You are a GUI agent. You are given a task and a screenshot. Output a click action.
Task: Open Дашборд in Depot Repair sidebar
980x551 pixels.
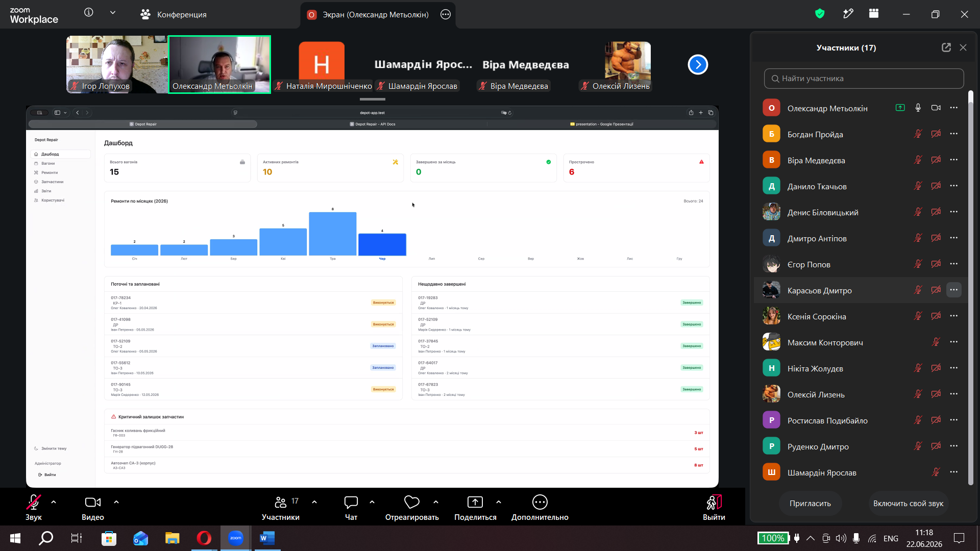point(61,154)
